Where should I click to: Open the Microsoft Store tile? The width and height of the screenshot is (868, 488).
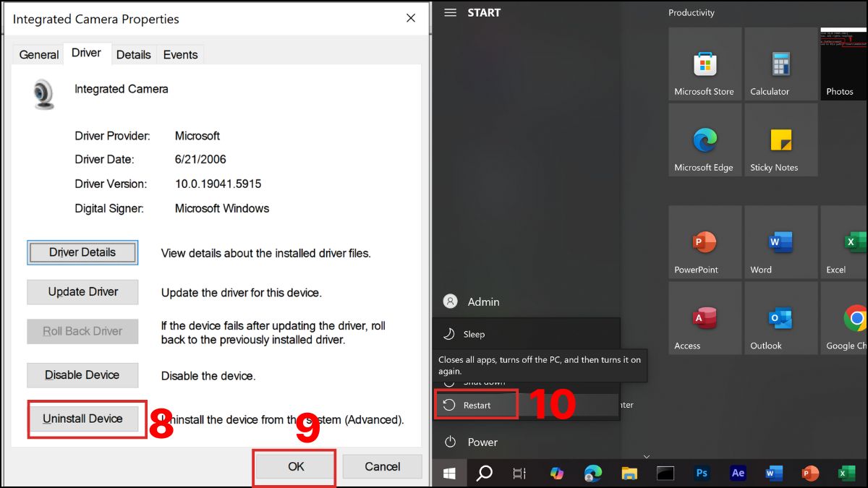pyautogui.click(x=705, y=63)
